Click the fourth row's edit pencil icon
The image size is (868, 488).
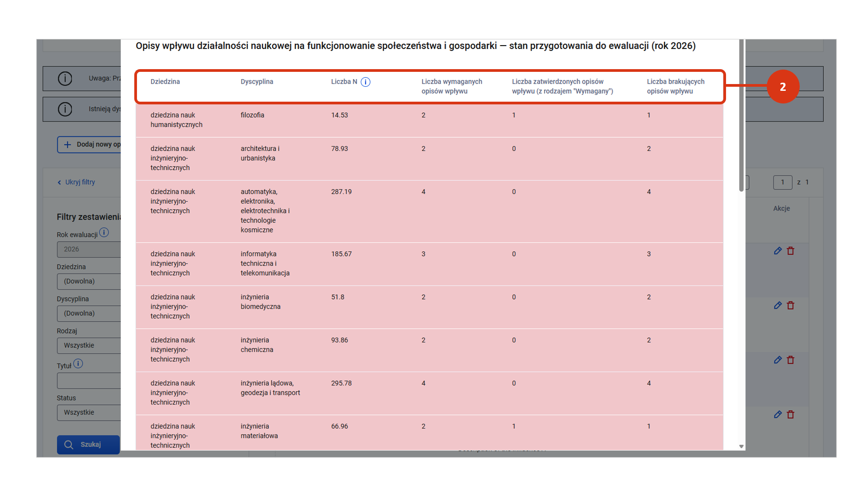click(778, 414)
